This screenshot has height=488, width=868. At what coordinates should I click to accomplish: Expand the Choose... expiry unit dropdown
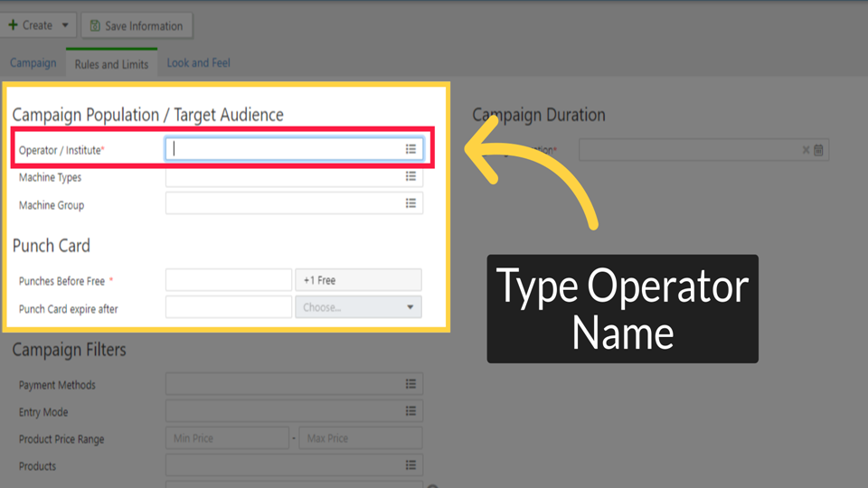tap(358, 307)
